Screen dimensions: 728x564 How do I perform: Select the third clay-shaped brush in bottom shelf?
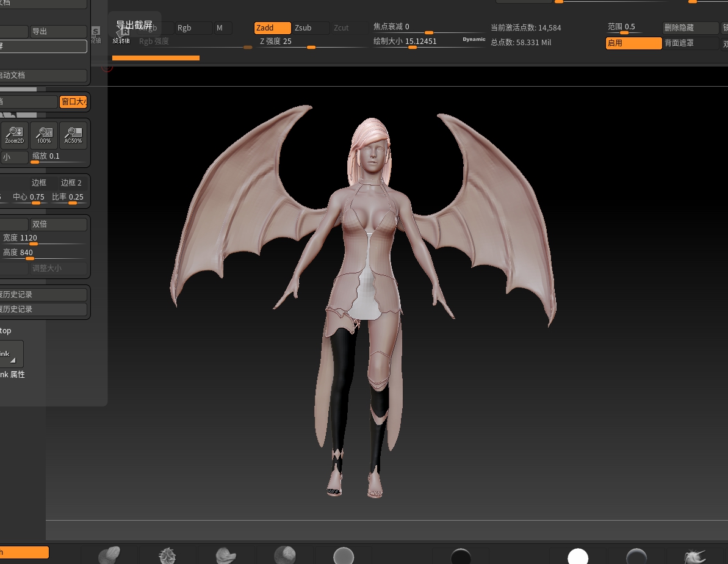pyautogui.click(x=226, y=555)
